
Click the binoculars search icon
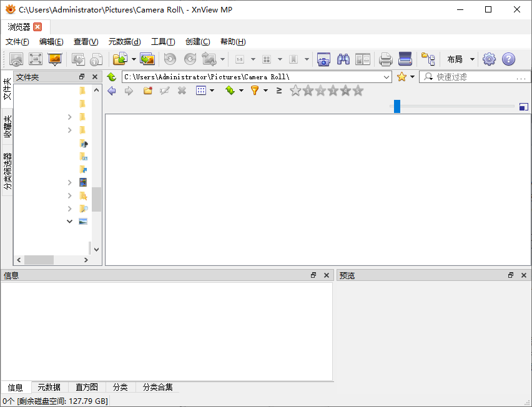(x=343, y=59)
